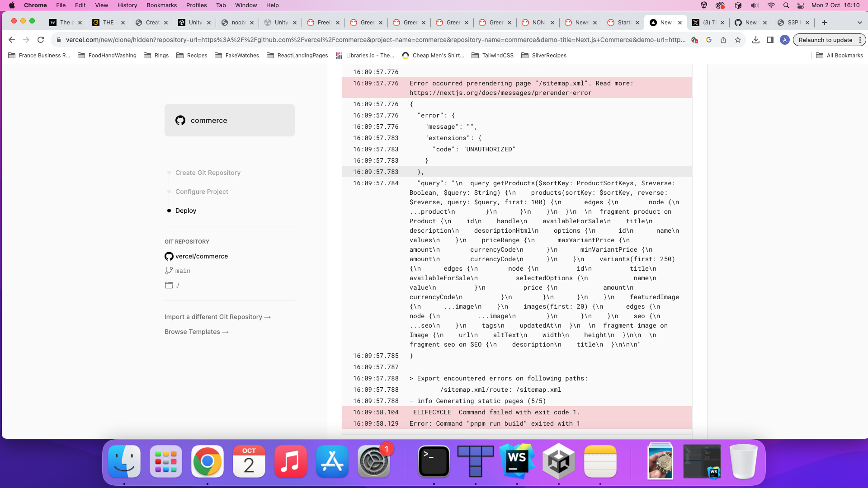
Task: Mute sound via the menu bar volume icon
Action: coord(754,5)
